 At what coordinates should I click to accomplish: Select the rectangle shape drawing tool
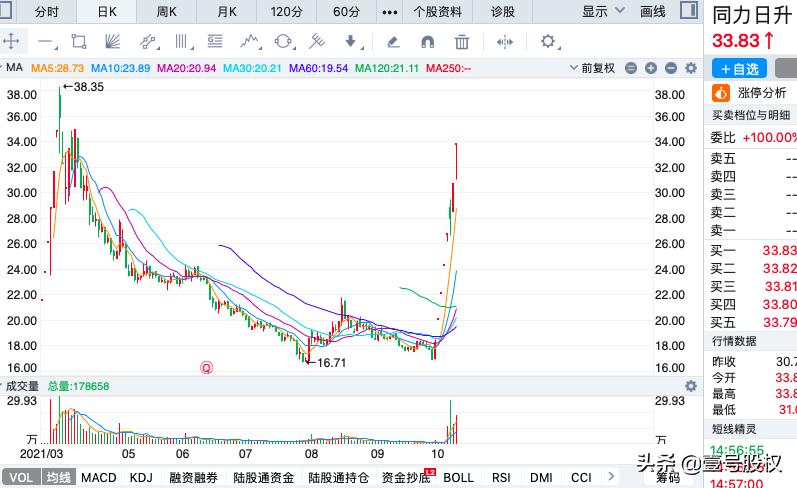[79, 41]
